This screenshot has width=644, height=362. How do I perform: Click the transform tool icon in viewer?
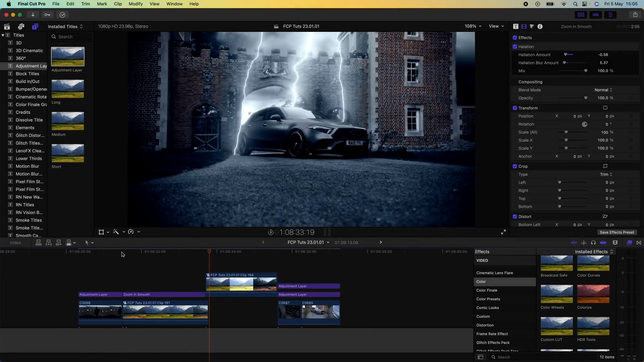101,232
